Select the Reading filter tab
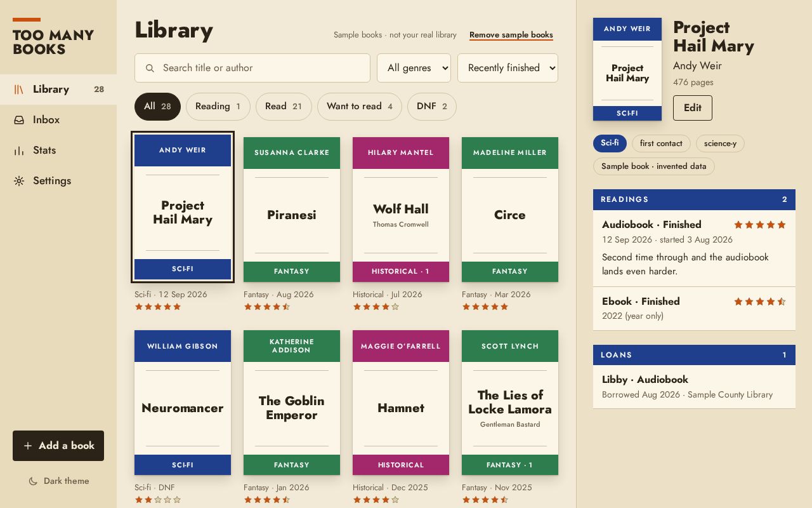812x508 pixels. click(218, 107)
